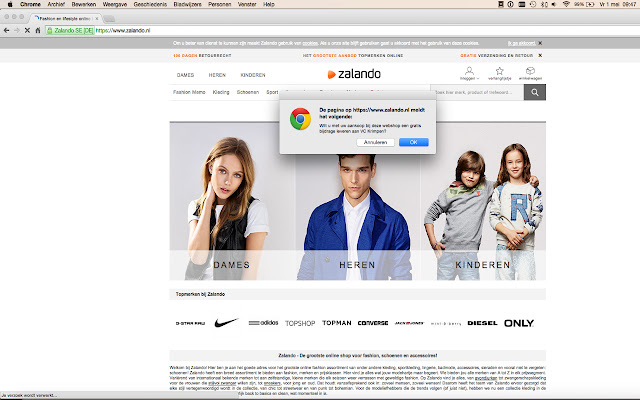Click the date and time in the menu bar

[618, 4]
